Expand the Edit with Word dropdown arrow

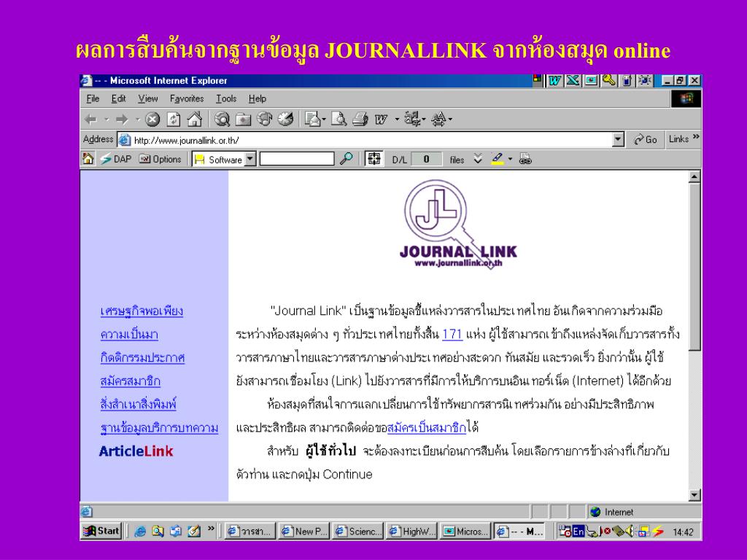point(397,119)
